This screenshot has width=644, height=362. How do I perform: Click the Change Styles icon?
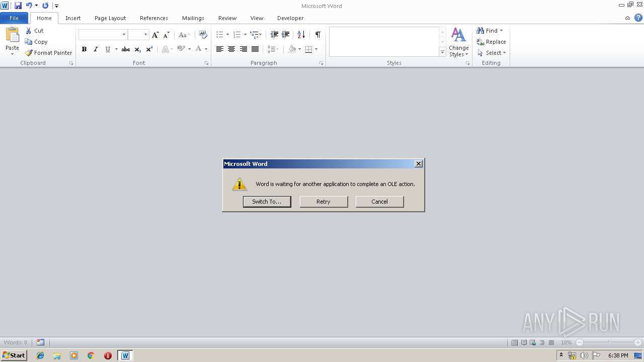(x=458, y=42)
